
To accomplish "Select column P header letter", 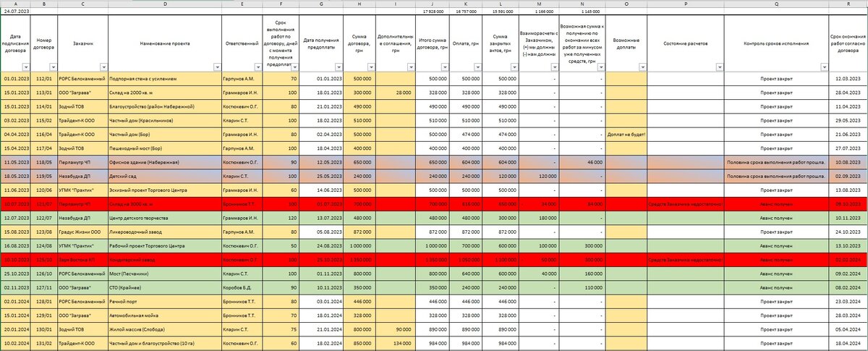I will coord(686,4).
